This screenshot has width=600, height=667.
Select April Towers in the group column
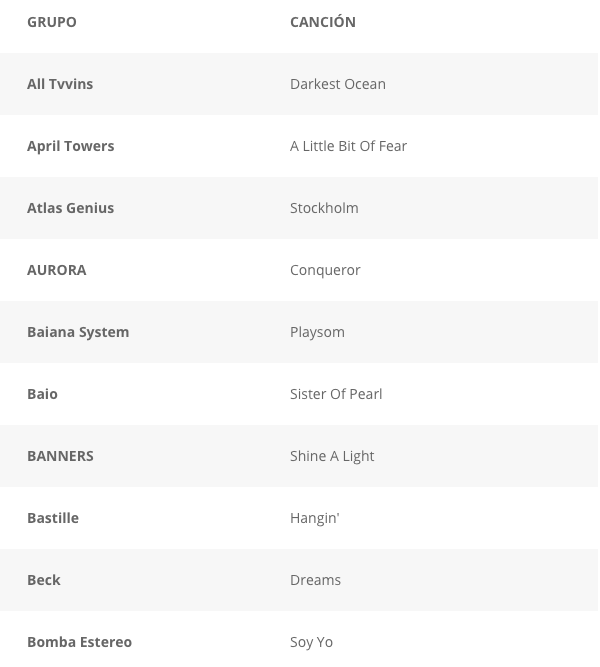click(x=70, y=146)
